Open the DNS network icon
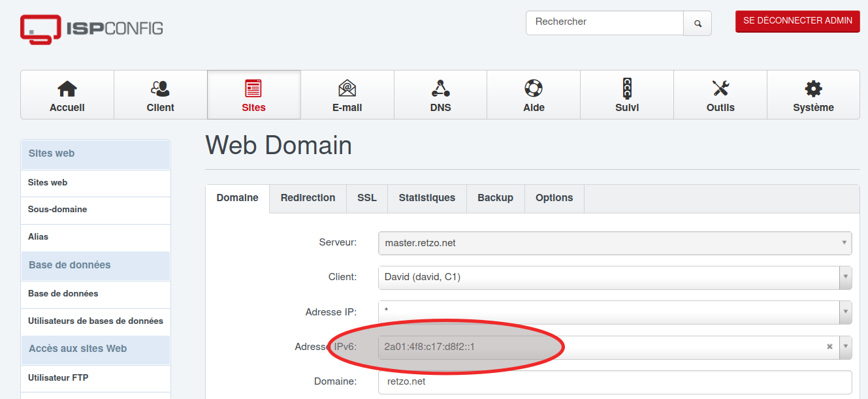 [x=440, y=89]
